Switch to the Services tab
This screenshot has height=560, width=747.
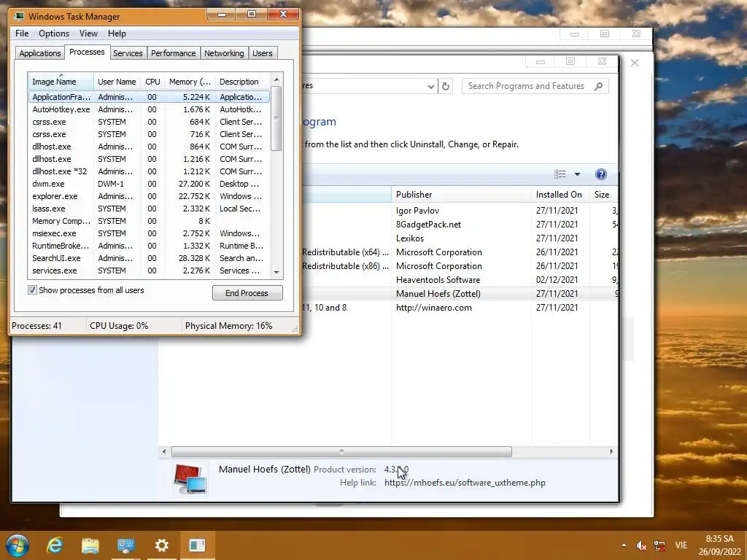[x=128, y=53]
